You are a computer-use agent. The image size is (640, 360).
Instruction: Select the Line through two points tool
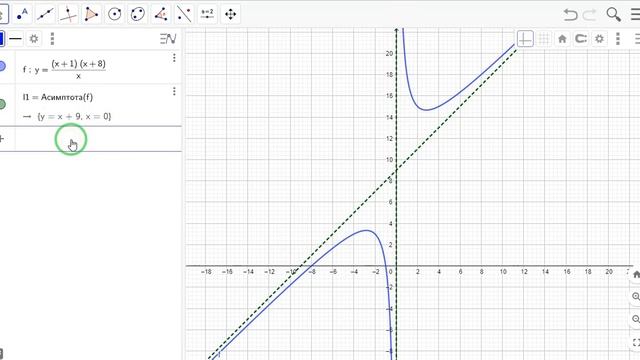click(45, 14)
